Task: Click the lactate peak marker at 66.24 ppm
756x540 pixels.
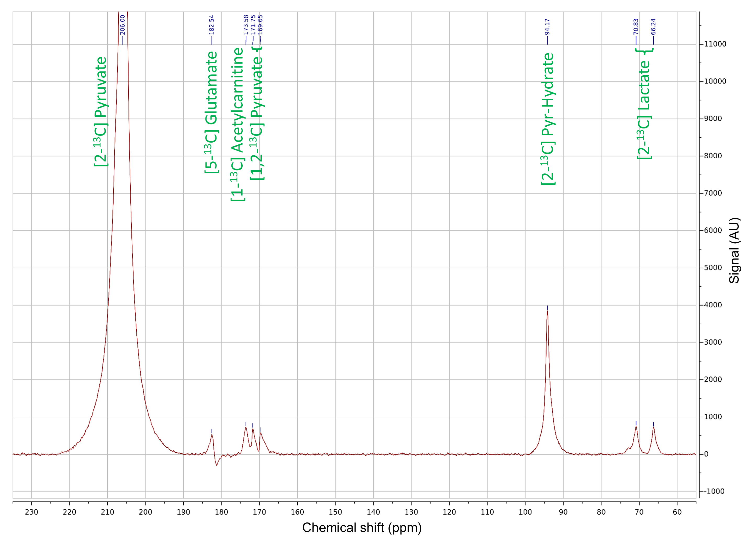Action: pos(653,425)
